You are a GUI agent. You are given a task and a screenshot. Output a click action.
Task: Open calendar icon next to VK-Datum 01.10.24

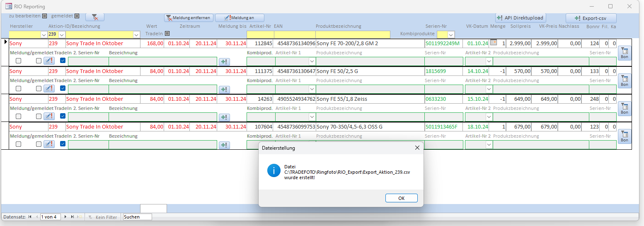coord(493,43)
